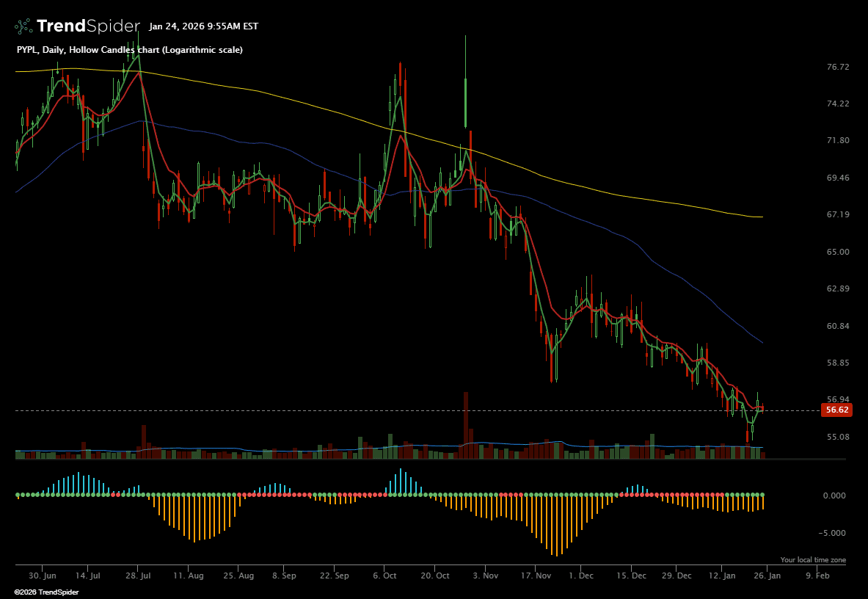Click the red 56.62 current price tag
Screen dimensions: 868x599
[x=836, y=410]
